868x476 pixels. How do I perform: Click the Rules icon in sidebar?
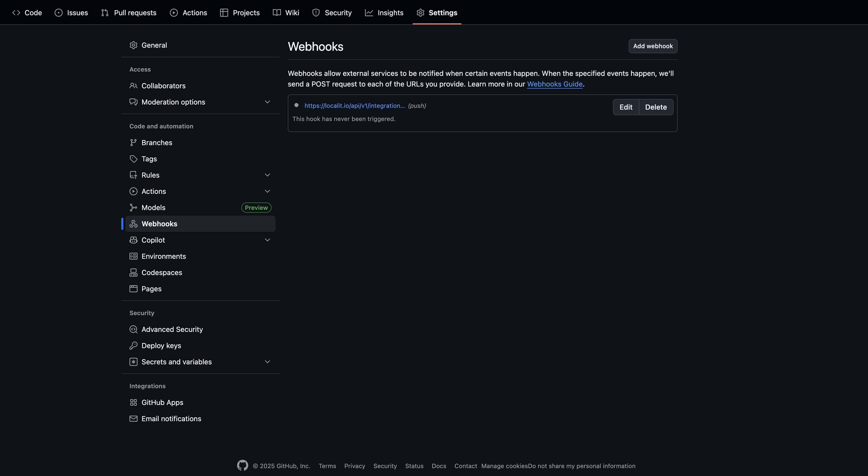(x=133, y=175)
